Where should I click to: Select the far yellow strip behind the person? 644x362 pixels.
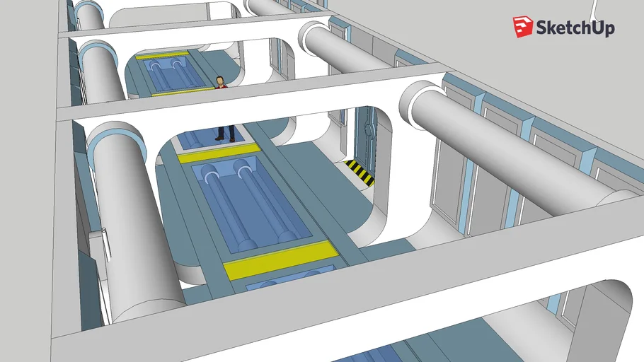coord(161,53)
